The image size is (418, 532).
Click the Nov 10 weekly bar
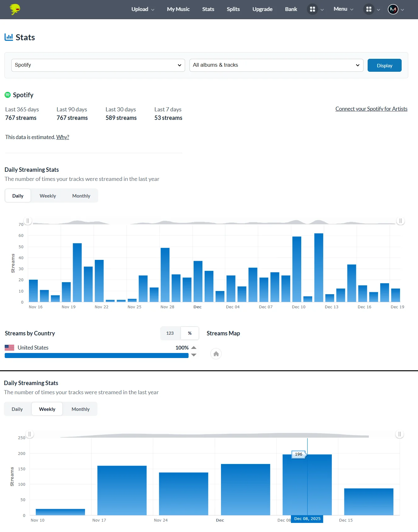pyautogui.click(x=60, y=512)
